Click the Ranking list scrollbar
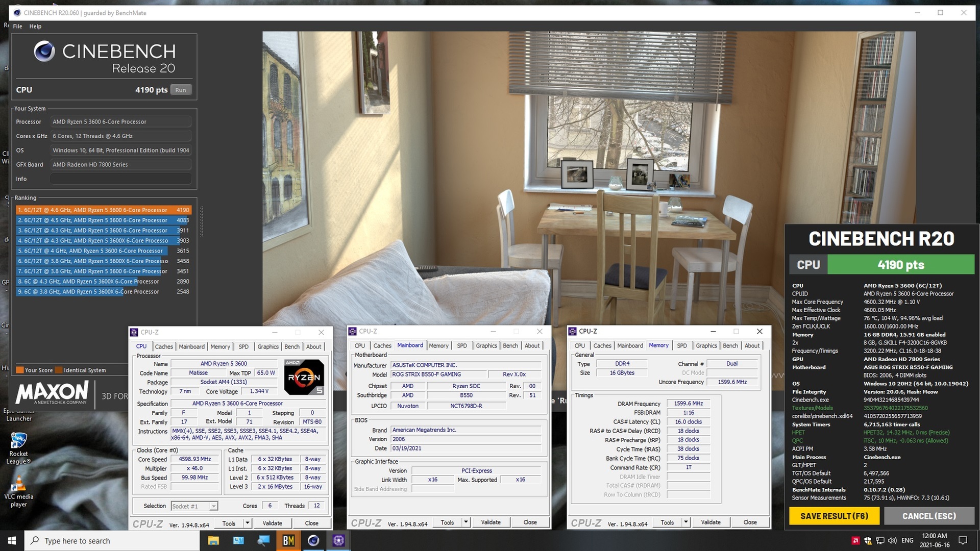 [x=201, y=221]
